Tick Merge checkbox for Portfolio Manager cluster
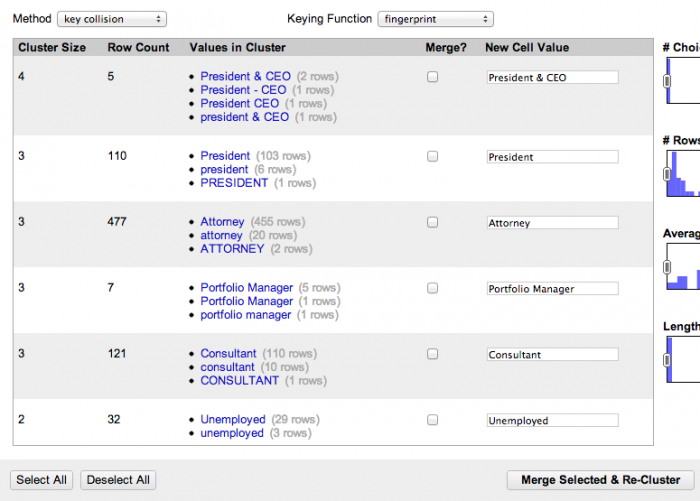The width and height of the screenshot is (700, 501). point(432,288)
